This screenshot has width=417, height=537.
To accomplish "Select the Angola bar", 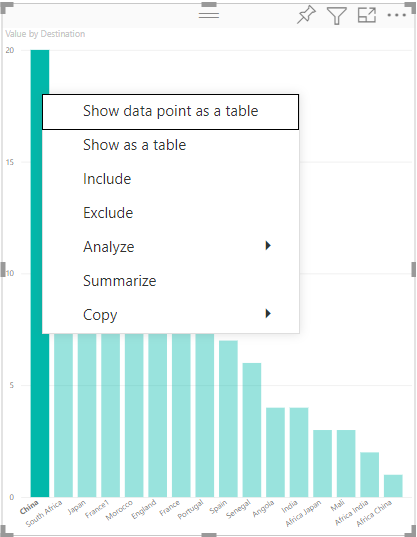I will 275,452.
